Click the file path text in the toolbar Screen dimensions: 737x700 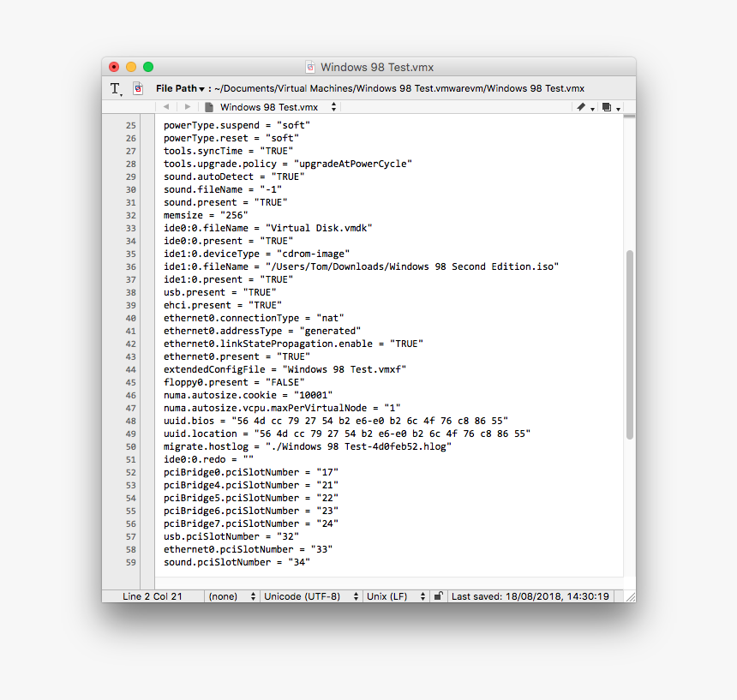(399, 88)
